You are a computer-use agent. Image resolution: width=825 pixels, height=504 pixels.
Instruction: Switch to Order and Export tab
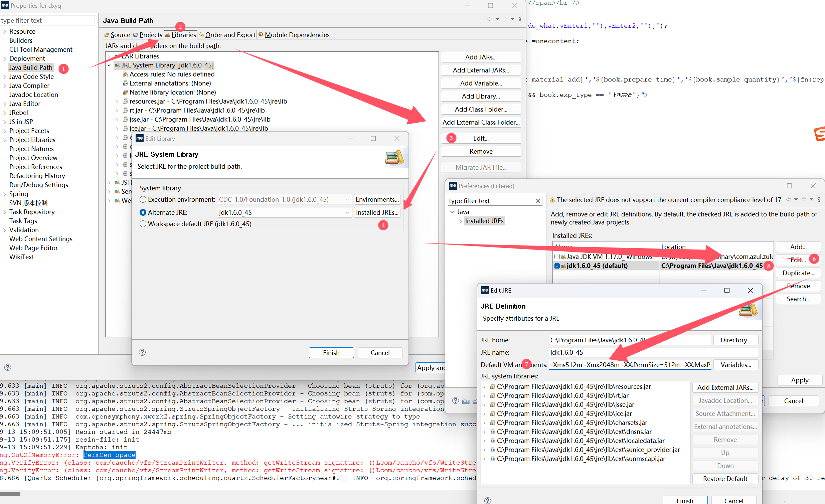(x=227, y=35)
